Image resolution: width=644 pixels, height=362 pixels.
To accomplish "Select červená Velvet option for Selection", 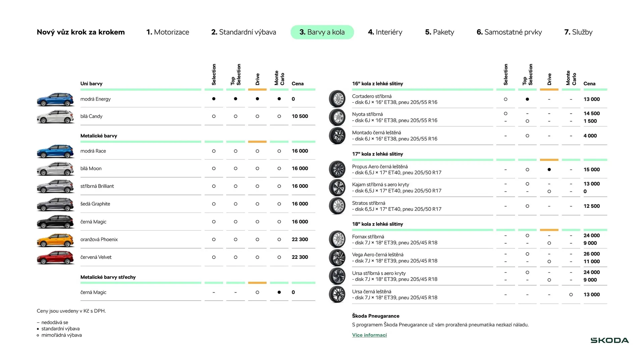I will coord(214,257).
